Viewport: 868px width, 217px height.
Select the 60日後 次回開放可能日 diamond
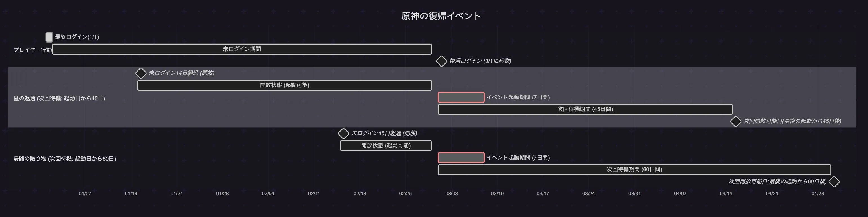[834, 181]
